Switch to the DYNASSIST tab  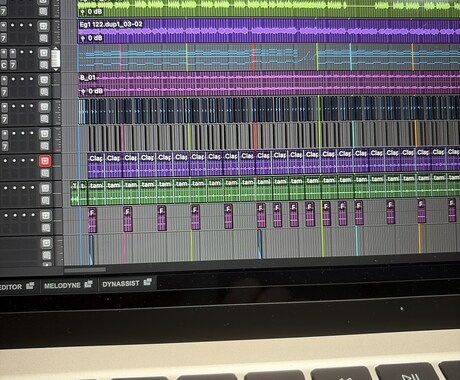pyautogui.click(x=121, y=284)
